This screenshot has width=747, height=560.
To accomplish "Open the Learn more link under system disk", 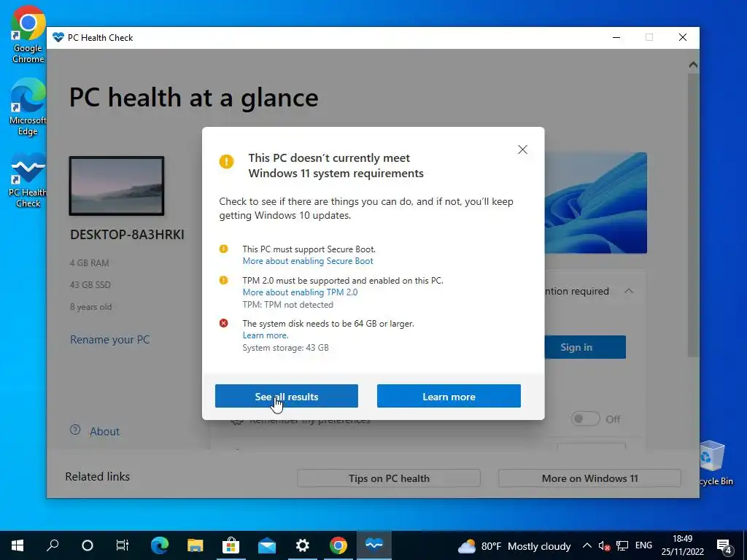I will (x=266, y=335).
